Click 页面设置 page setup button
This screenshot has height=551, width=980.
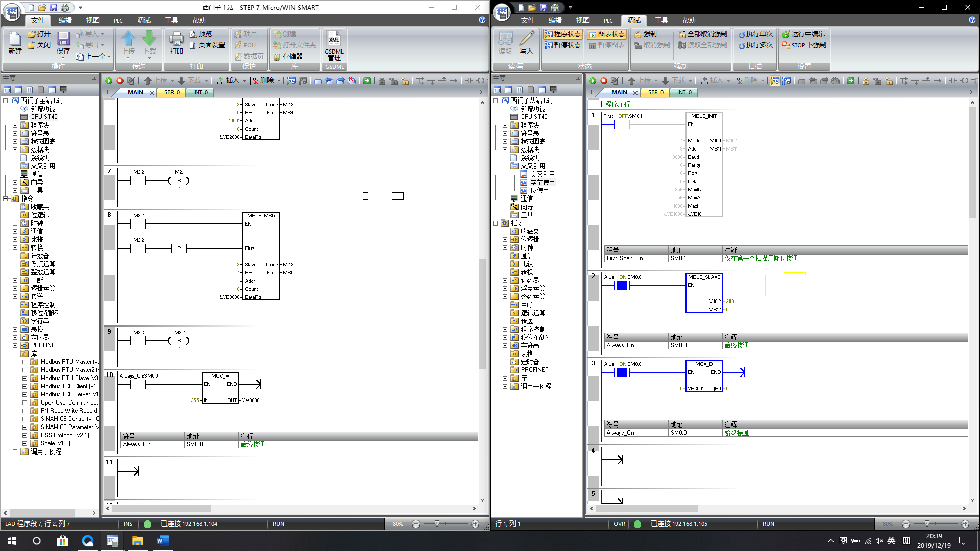(207, 45)
